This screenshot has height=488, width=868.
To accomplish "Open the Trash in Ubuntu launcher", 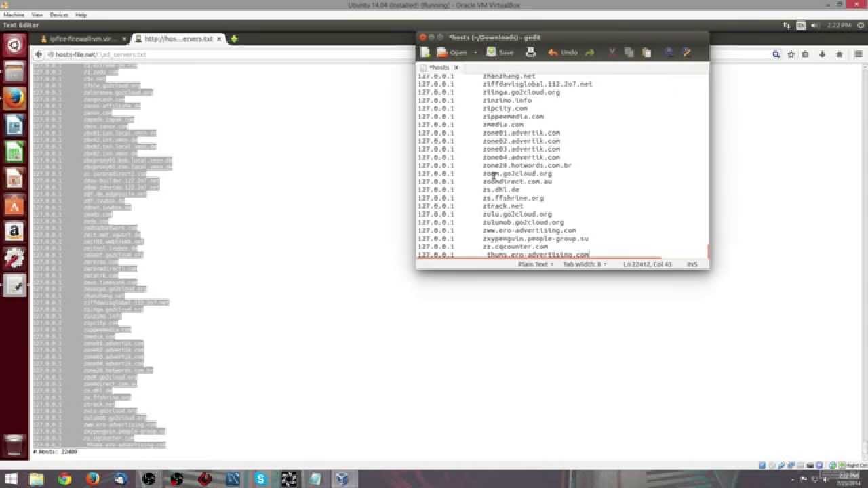I will pyautogui.click(x=15, y=446).
